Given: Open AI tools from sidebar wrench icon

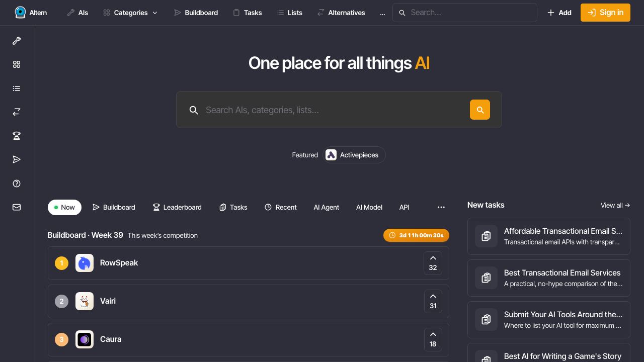Looking at the screenshot, I should click(17, 41).
